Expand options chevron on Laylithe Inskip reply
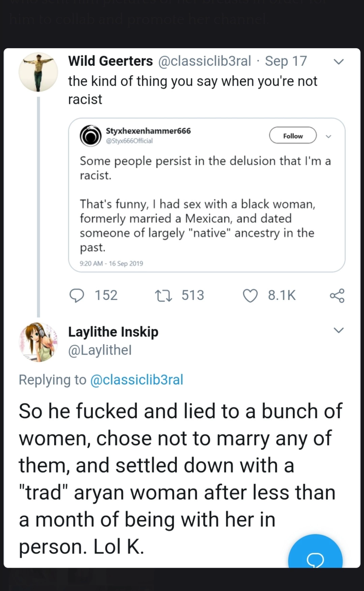Screen dimensions: 364x591 338,330
